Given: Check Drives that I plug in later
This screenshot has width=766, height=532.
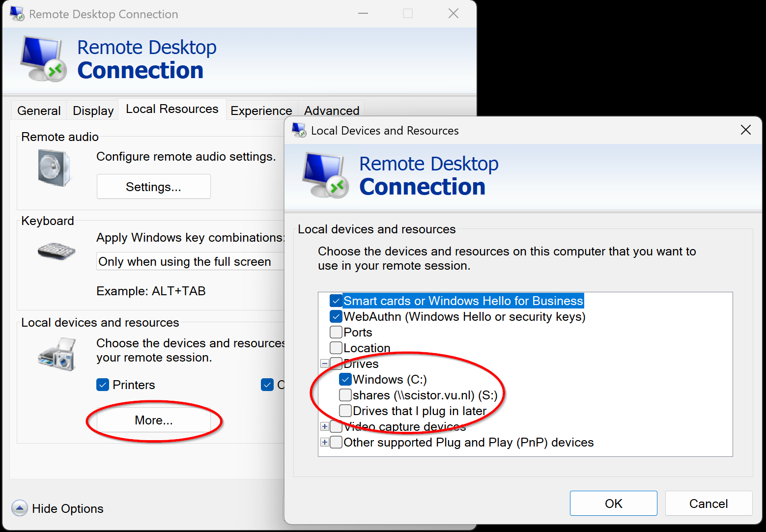Looking at the screenshot, I should [345, 411].
